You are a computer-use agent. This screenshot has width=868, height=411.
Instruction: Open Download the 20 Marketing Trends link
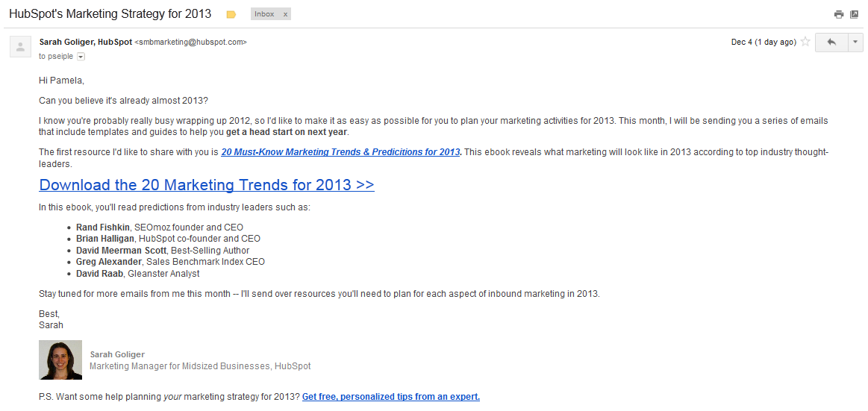pyautogui.click(x=207, y=184)
